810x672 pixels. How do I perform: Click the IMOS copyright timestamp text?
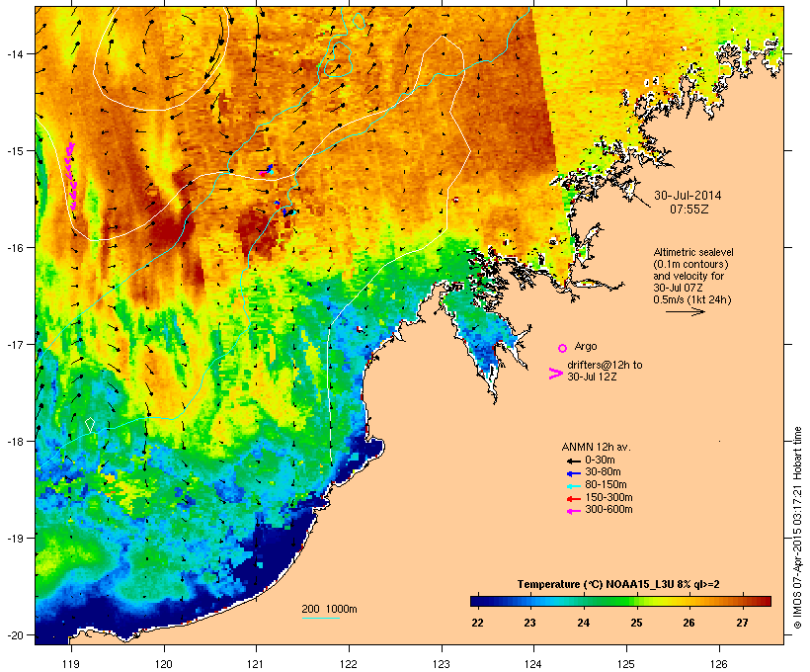tap(797, 528)
